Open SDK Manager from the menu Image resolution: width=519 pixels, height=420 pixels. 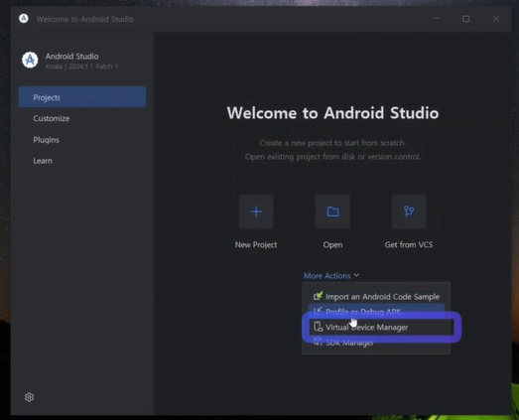pyautogui.click(x=376, y=343)
